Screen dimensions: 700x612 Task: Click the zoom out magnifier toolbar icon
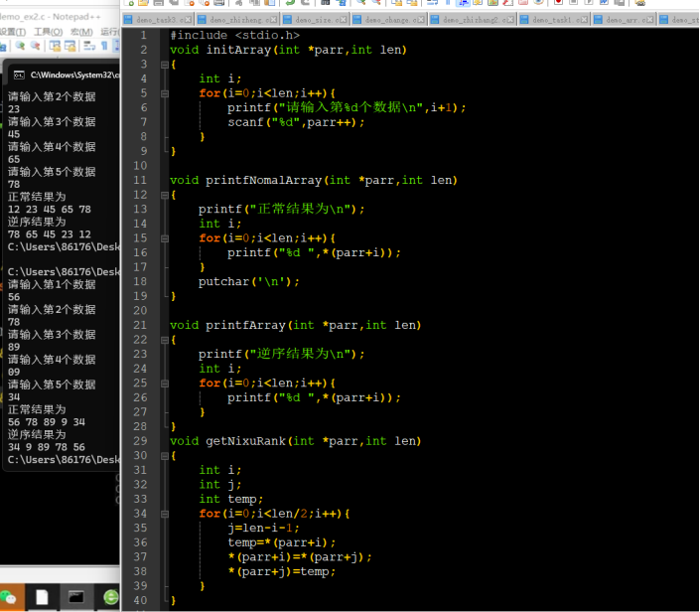35,46
